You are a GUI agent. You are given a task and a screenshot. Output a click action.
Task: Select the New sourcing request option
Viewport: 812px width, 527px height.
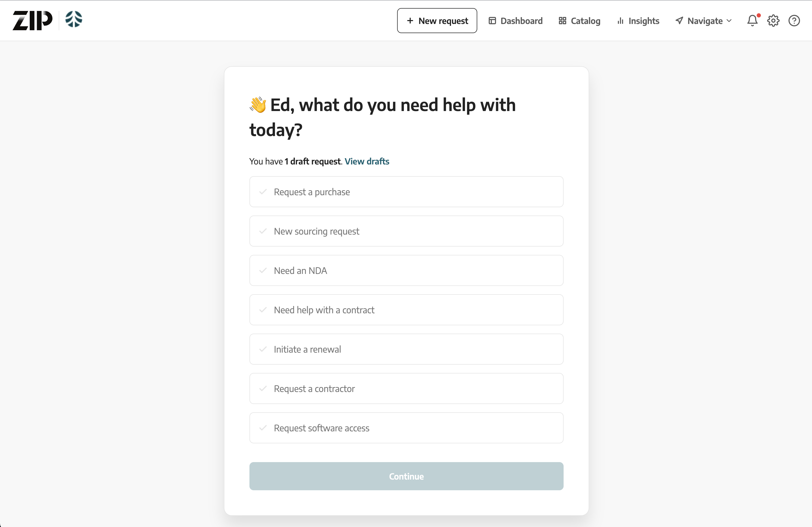pyautogui.click(x=406, y=231)
